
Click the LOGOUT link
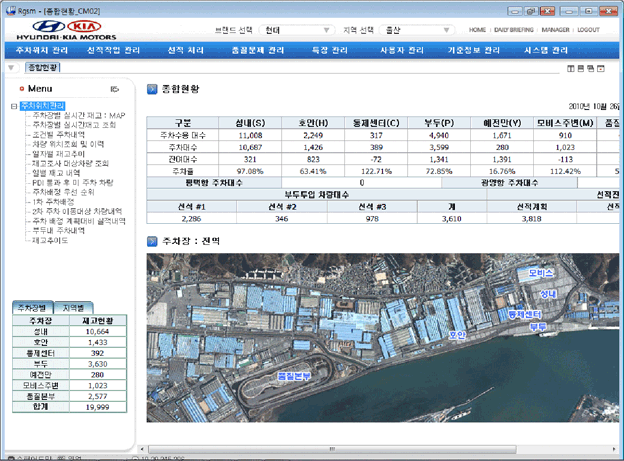(x=588, y=30)
